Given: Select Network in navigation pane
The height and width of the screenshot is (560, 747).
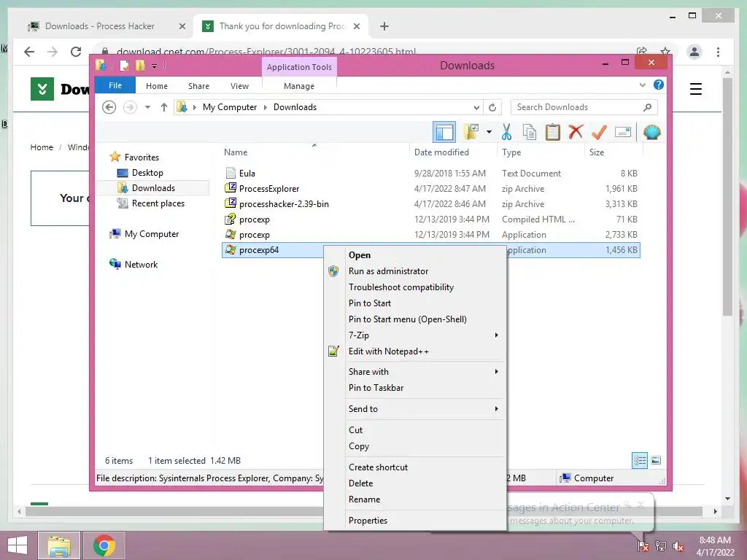Looking at the screenshot, I should [141, 264].
